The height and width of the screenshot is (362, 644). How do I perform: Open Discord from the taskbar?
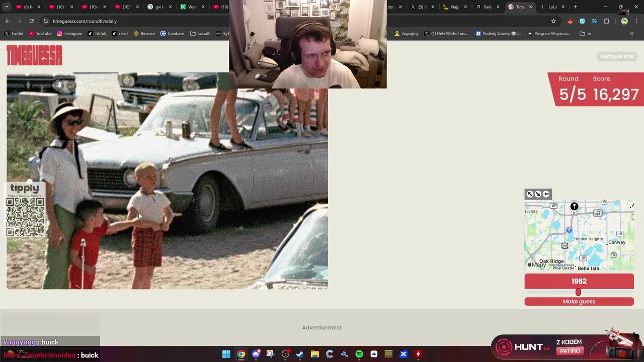pos(256,354)
